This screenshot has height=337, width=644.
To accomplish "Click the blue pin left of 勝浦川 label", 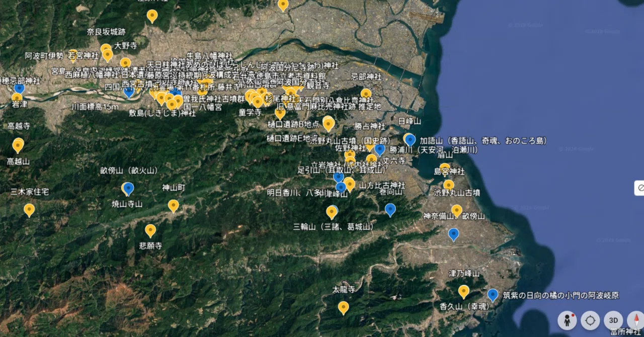I will [379, 150].
